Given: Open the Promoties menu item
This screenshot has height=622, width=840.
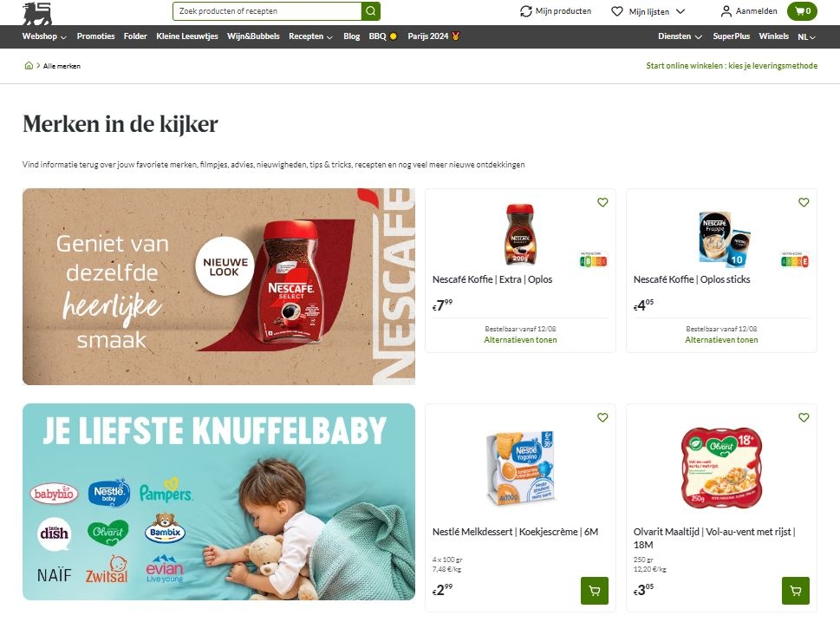Looking at the screenshot, I should [x=96, y=36].
